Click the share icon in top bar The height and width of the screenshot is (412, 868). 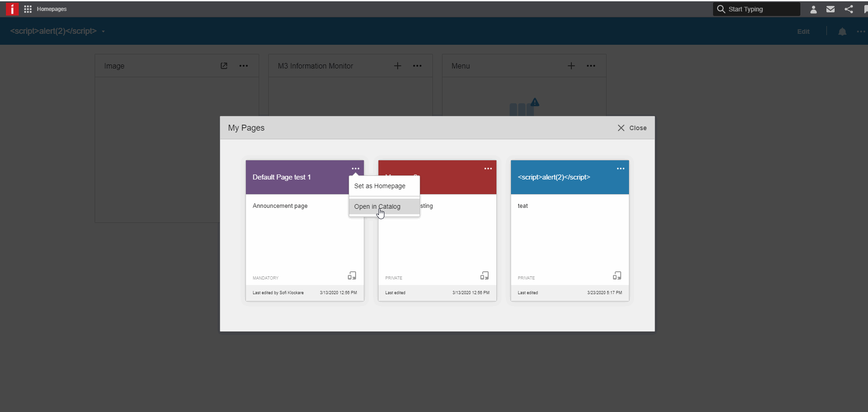coord(849,9)
